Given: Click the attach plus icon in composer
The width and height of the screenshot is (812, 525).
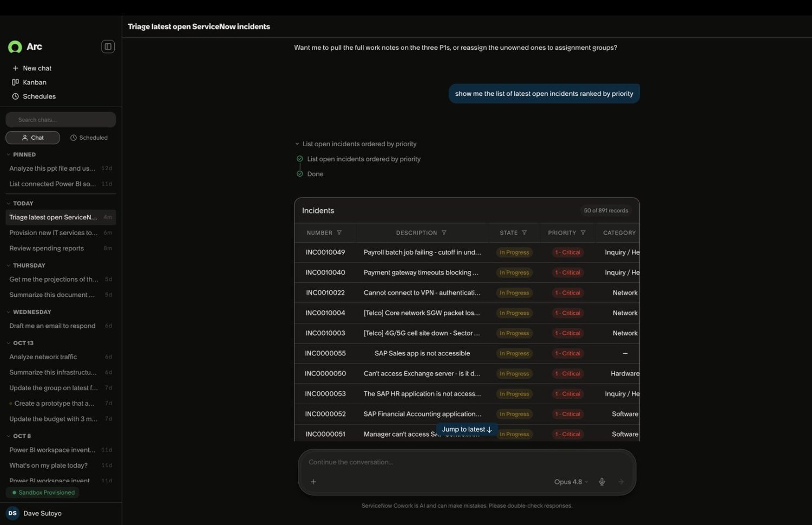Looking at the screenshot, I should click(x=313, y=482).
